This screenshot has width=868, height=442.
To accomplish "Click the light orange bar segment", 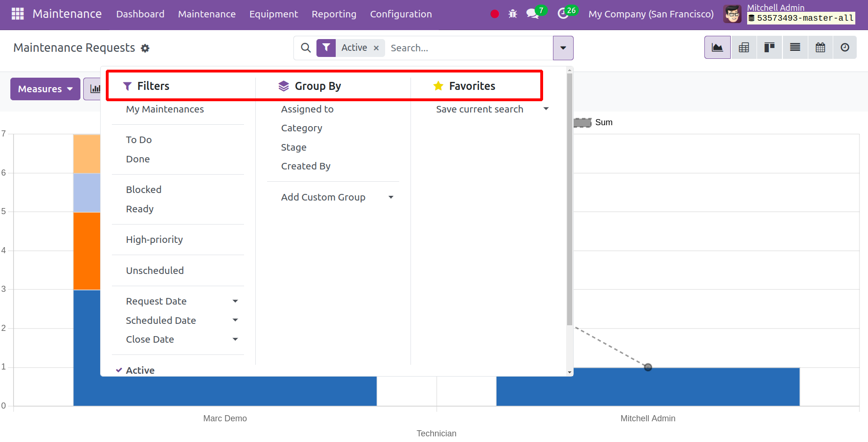I will click(87, 154).
